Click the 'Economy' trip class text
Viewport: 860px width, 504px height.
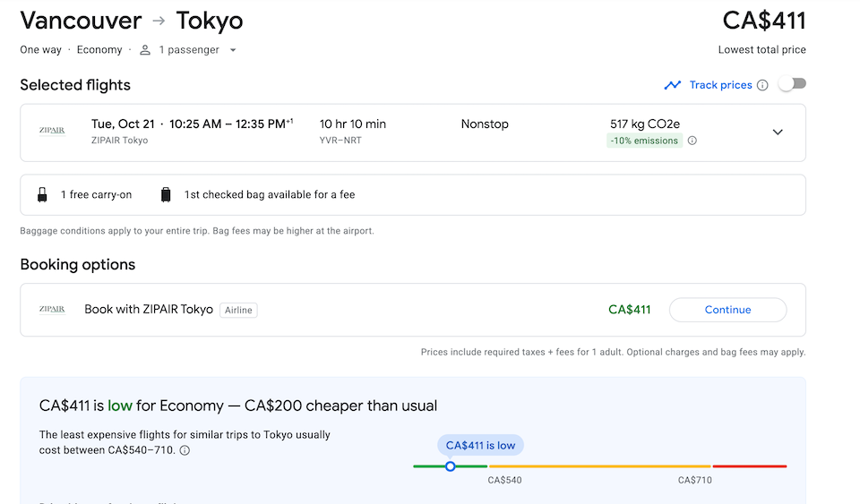(x=99, y=50)
